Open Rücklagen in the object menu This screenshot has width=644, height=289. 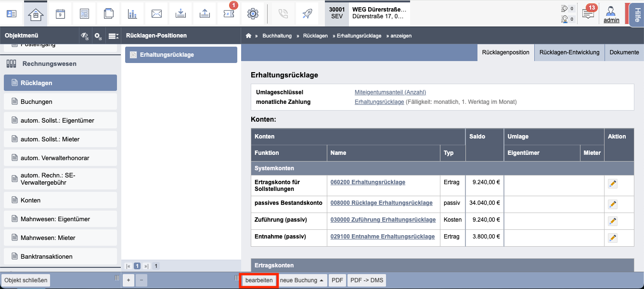60,83
